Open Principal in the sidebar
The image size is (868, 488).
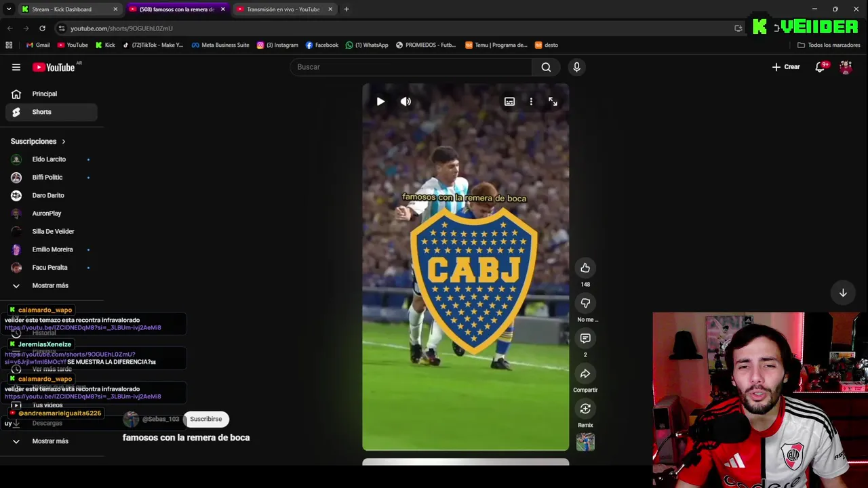(x=52, y=94)
